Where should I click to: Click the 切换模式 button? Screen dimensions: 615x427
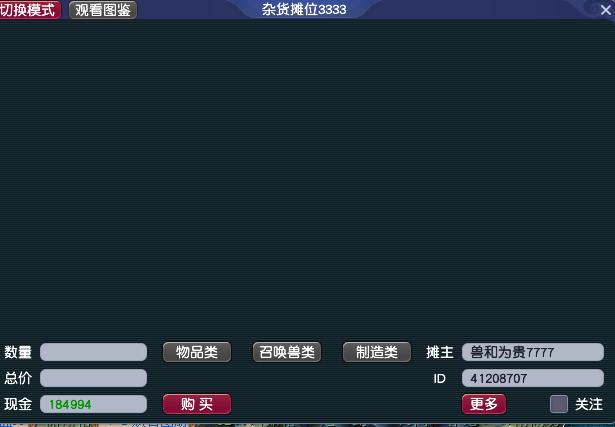click(30, 10)
